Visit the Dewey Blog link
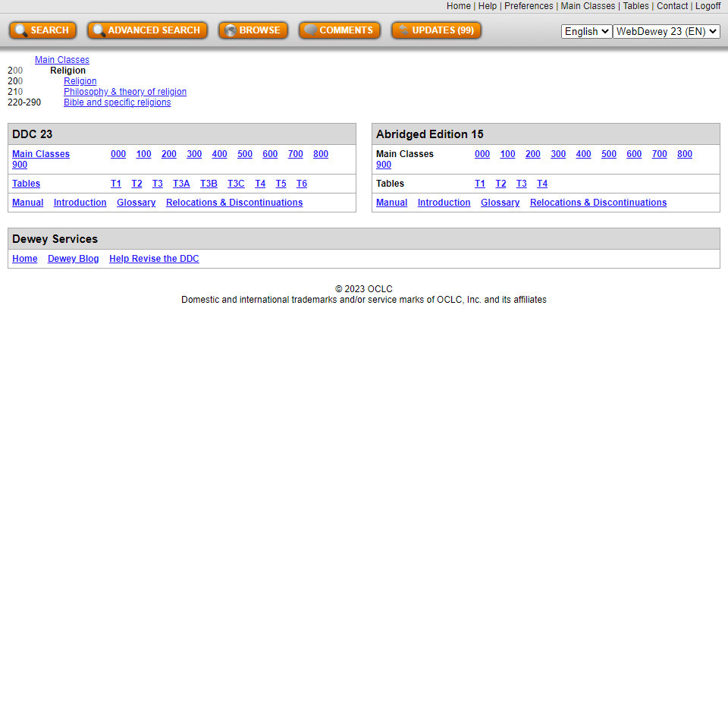728x708 pixels. point(73,259)
